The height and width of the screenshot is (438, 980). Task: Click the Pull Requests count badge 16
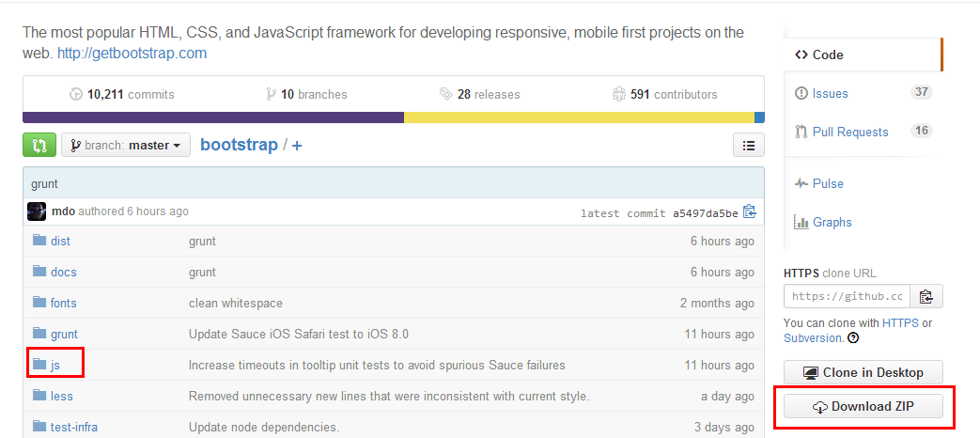coord(921,131)
